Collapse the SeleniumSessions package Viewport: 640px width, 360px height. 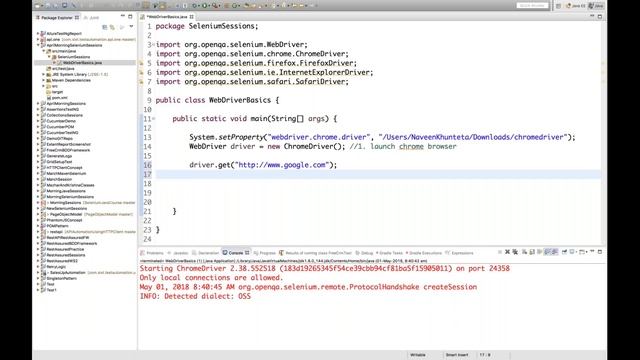pyautogui.click(x=49, y=57)
